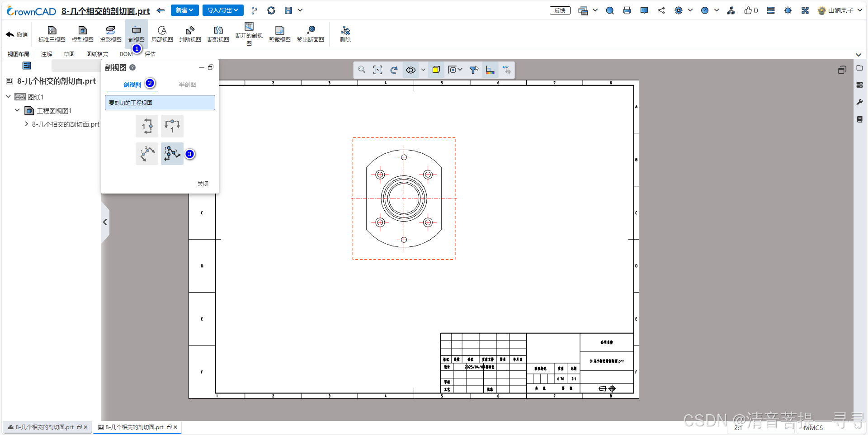Viewport: 868px width, 435px height.
Task: Open the dropdown arrow beside the eye icon
Action: click(423, 70)
